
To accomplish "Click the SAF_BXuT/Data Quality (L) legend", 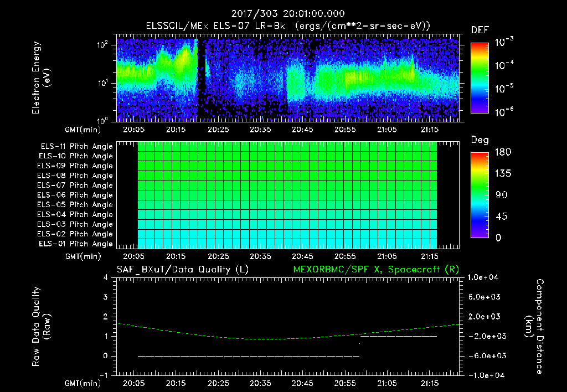I will tap(183, 270).
